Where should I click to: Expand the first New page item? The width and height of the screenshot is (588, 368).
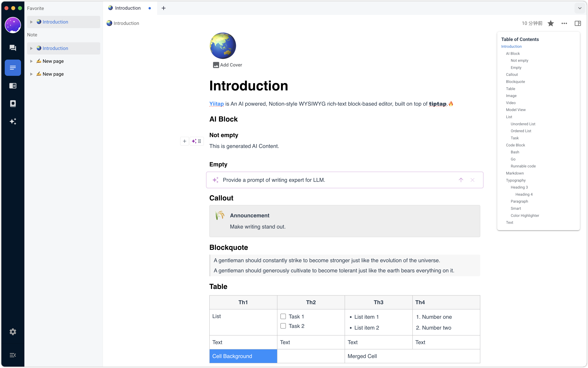click(31, 61)
